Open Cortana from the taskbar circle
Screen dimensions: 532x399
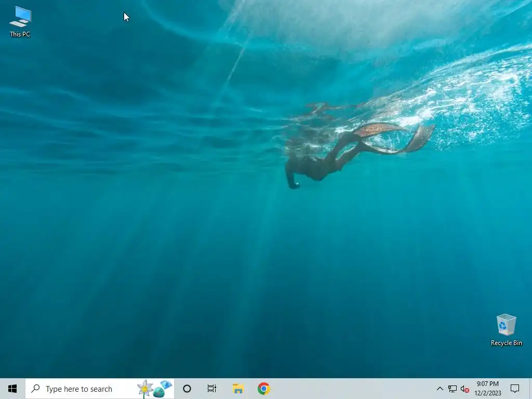coord(187,389)
